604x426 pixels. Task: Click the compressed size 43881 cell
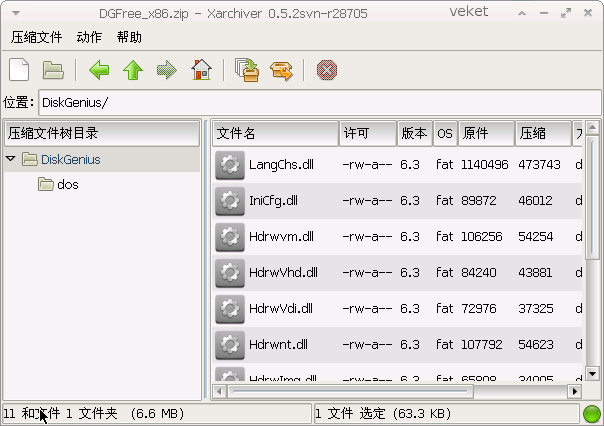click(535, 273)
